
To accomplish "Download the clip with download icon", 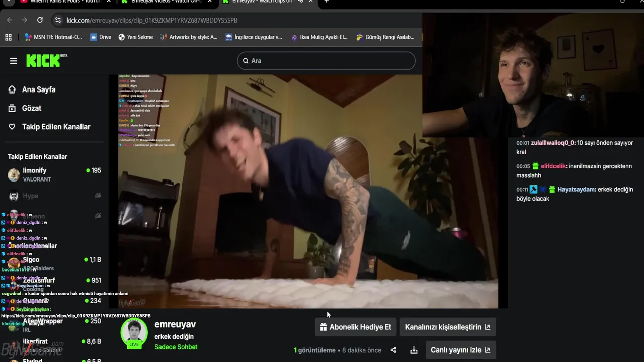I will [414, 350].
